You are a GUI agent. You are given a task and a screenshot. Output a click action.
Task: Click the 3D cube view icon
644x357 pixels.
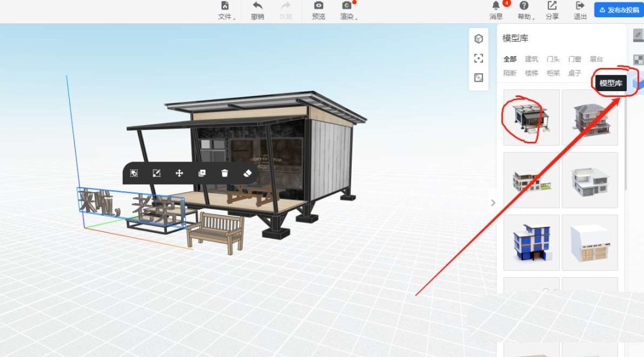(x=478, y=39)
